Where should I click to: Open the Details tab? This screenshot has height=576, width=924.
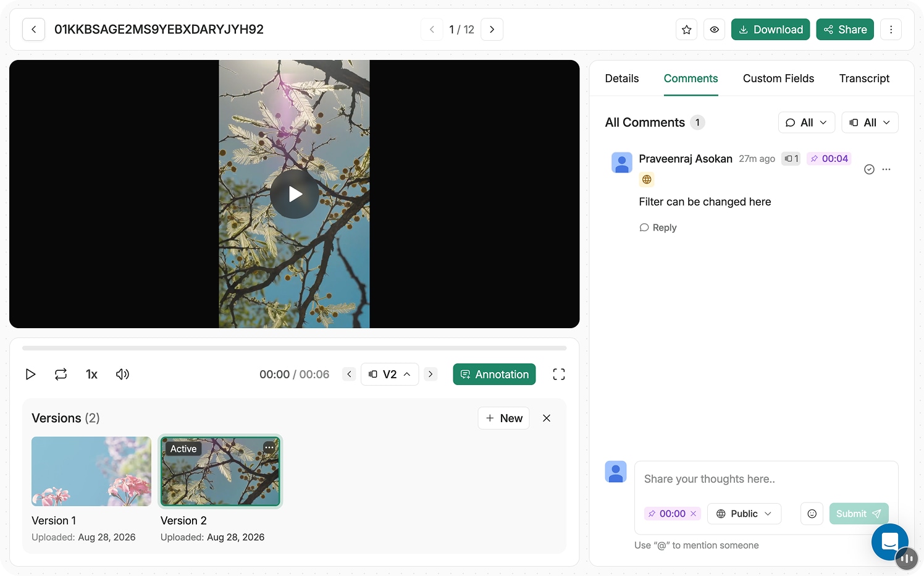pos(622,78)
